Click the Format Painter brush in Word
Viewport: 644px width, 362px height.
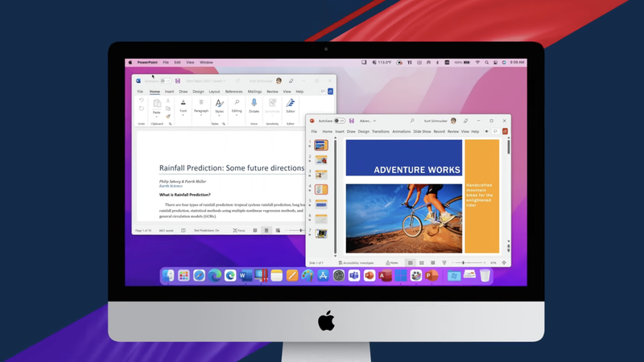(168, 116)
